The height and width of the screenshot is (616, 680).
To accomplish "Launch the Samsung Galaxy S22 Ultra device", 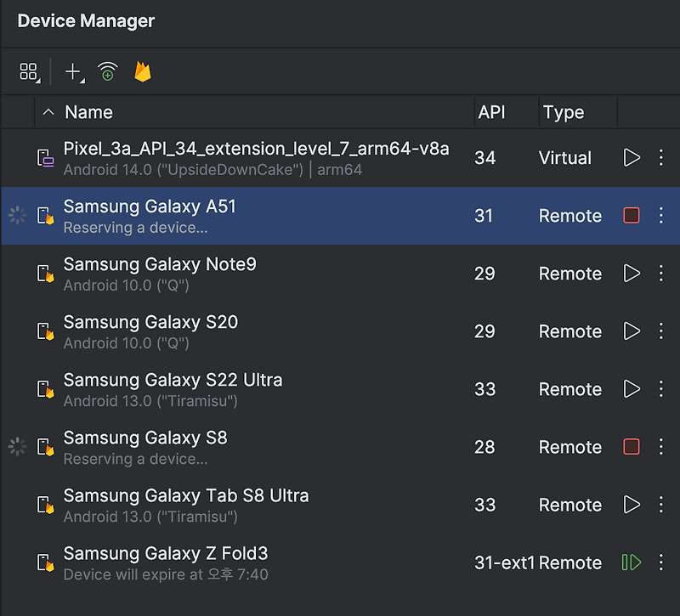I will pos(632,389).
